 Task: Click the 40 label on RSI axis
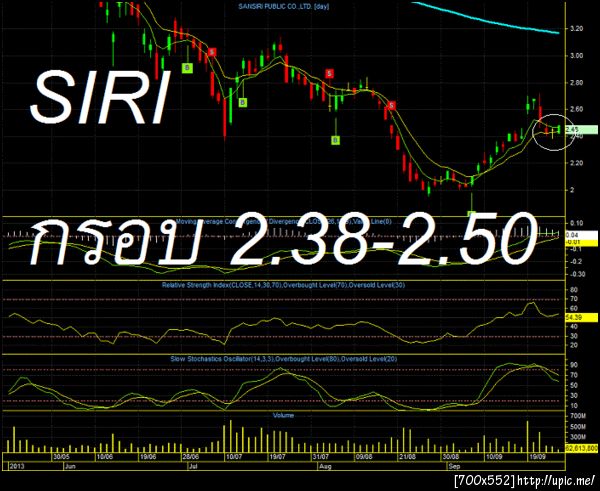coord(574,327)
